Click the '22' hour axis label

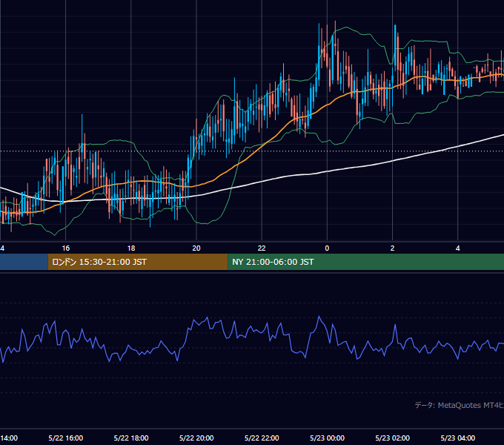point(262,248)
